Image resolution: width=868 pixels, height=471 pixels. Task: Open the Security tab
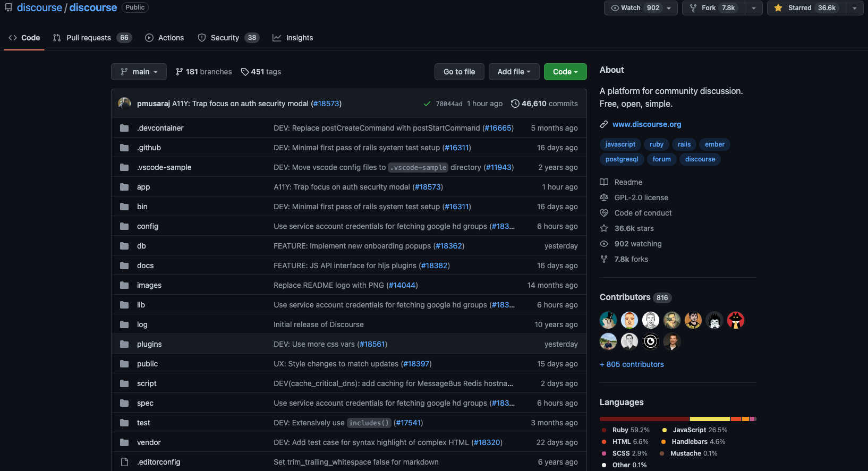coord(228,38)
